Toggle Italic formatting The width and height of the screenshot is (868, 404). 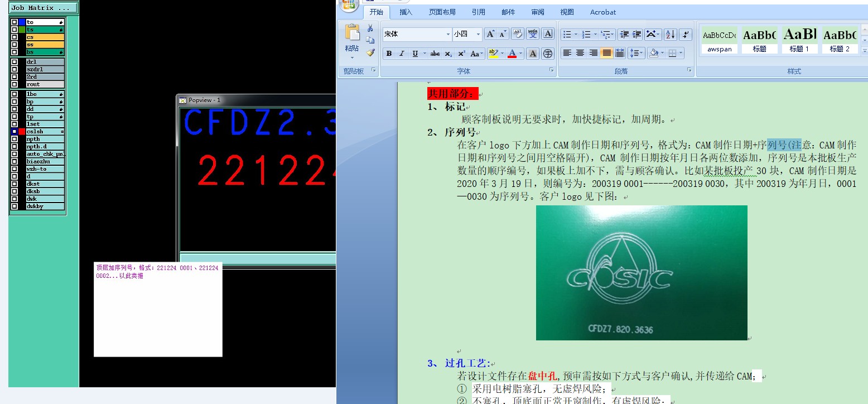(402, 54)
